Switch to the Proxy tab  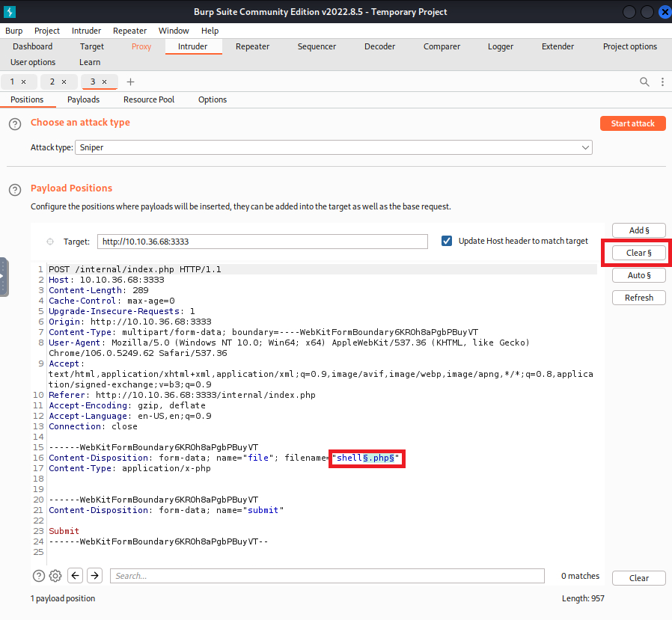tap(141, 46)
